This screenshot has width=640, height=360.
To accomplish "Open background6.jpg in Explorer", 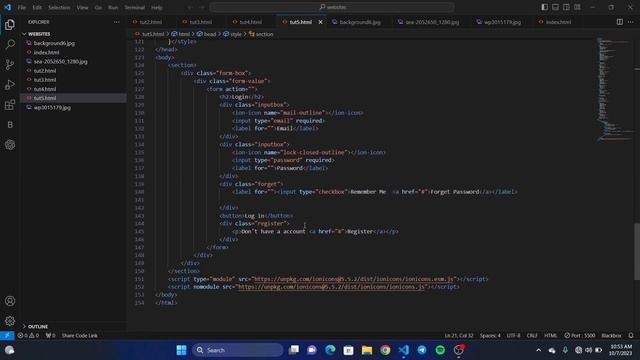I will coord(54,43).
